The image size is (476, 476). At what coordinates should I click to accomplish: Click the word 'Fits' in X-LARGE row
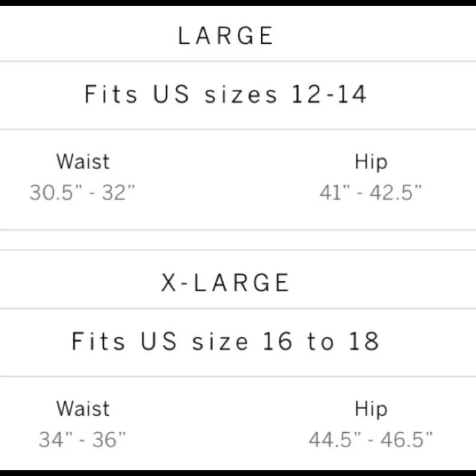[98, 341]
